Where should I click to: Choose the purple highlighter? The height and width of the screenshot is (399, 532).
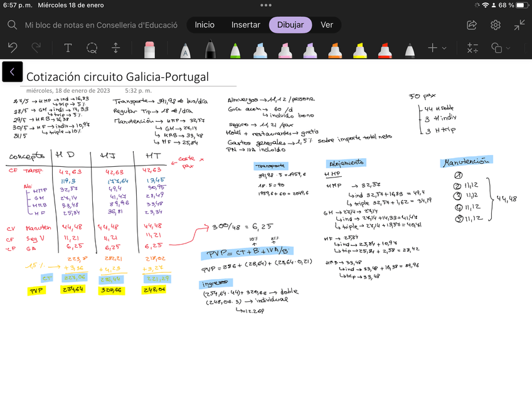pos(310,50)
